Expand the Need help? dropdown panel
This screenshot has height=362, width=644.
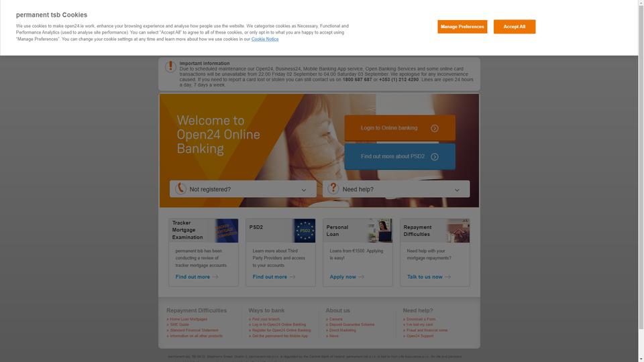[x=396, y=189]
